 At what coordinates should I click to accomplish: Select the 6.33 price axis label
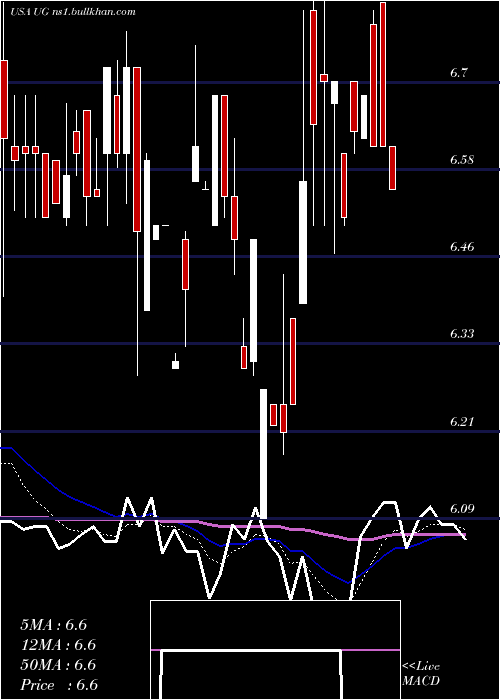click(x=462, y=333)
